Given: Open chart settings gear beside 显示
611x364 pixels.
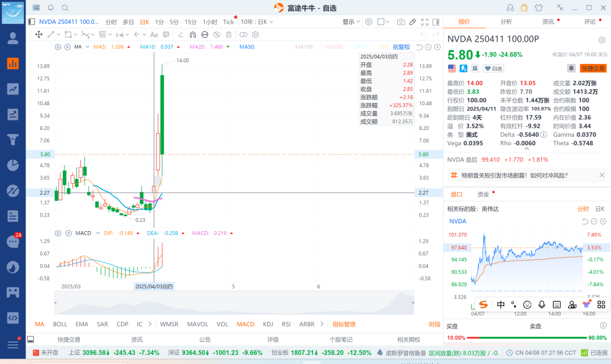Looking at the screenshot, I should 369,22.
